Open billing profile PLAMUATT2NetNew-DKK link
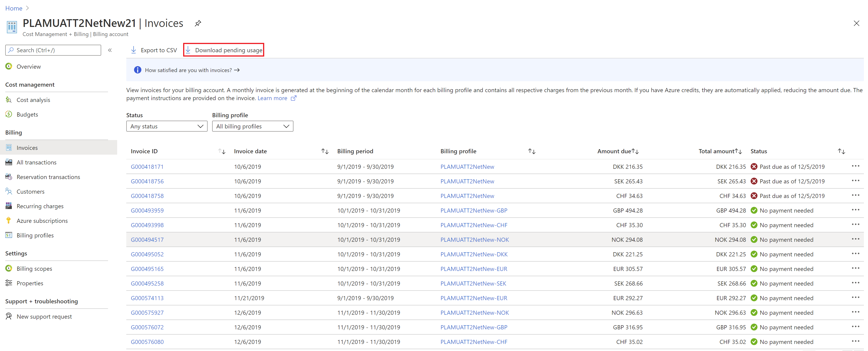Image resolution: width=868 pixels, height=351 pixels. click(474, 254)
